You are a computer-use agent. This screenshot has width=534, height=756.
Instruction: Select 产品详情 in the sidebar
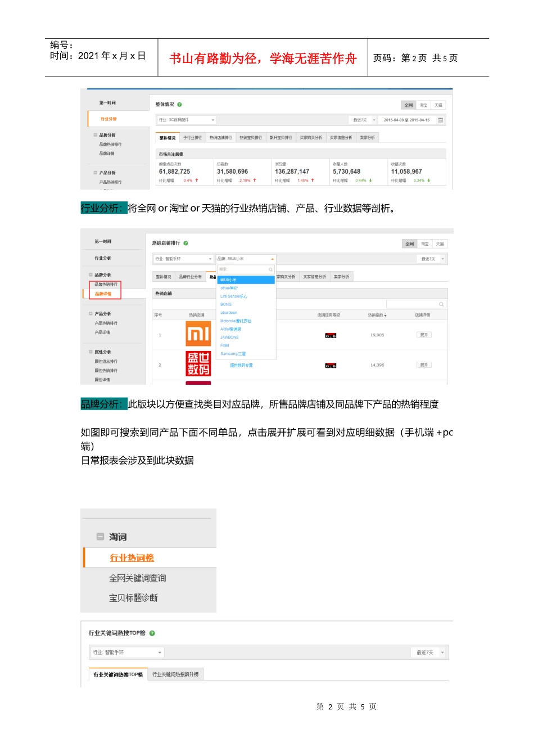pos(102,332)
